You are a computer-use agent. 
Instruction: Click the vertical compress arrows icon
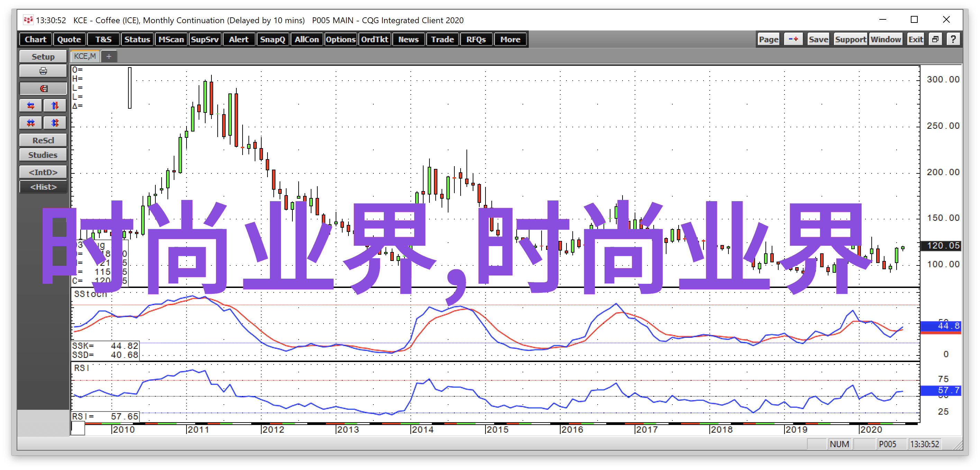tap(55, 123)
